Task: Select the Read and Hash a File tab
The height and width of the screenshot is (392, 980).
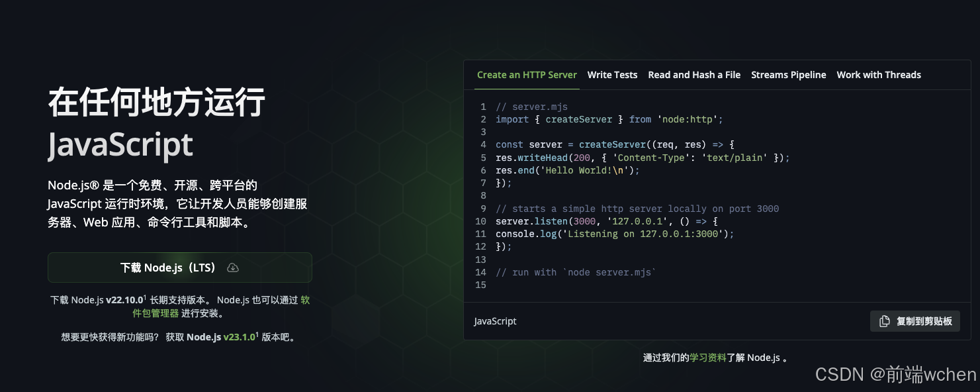Action: (694, 75)
